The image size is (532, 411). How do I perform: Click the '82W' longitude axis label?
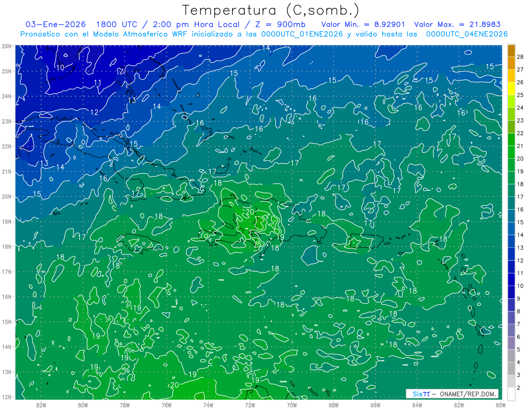pyautogui.click(x=41, y=405)
